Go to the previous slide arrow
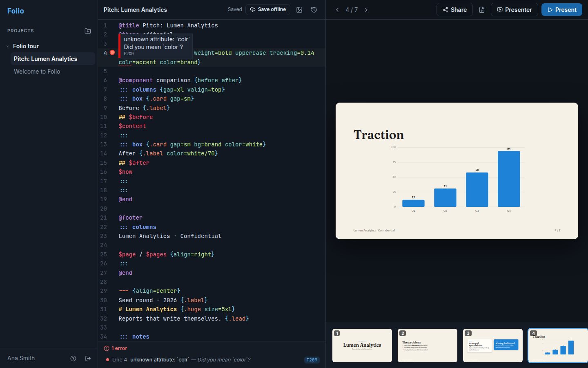The height and width of the screenshot is (368, 588). 337,10
